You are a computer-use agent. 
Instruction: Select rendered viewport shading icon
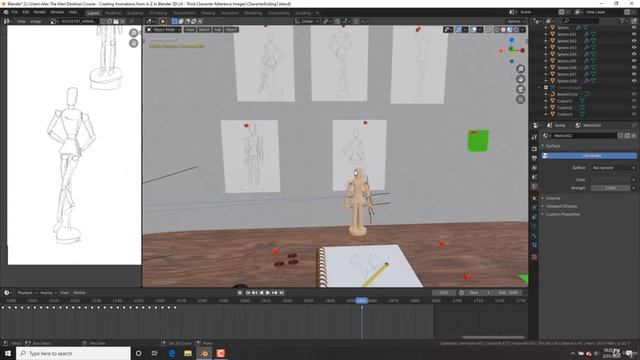pos(516,30)
